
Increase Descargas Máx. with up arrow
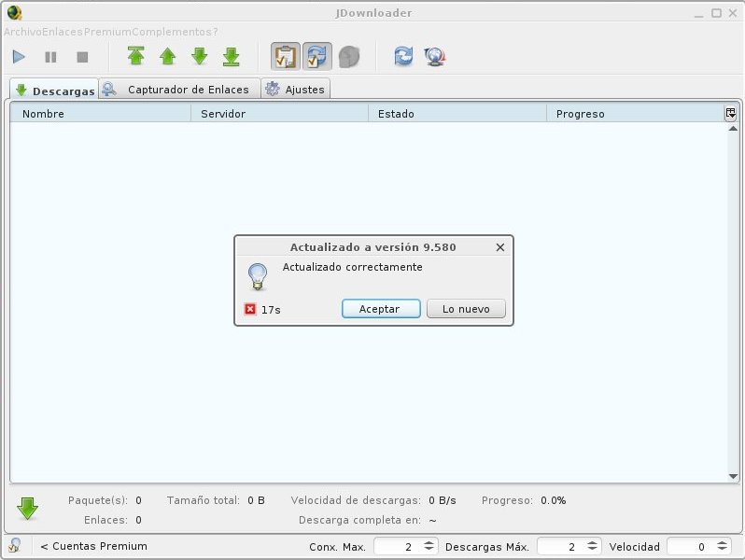click(592, 543)
